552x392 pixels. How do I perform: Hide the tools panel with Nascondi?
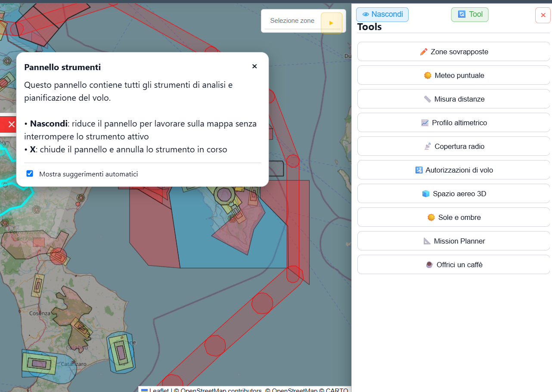(x=382, y=15)
